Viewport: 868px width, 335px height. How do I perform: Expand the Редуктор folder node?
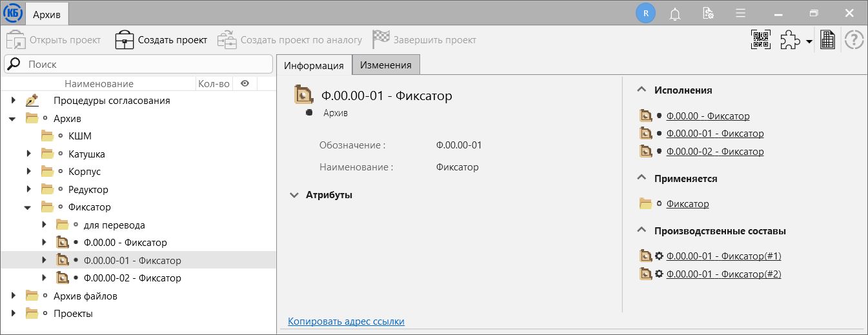pyautogui.click(x=28, y=190)
